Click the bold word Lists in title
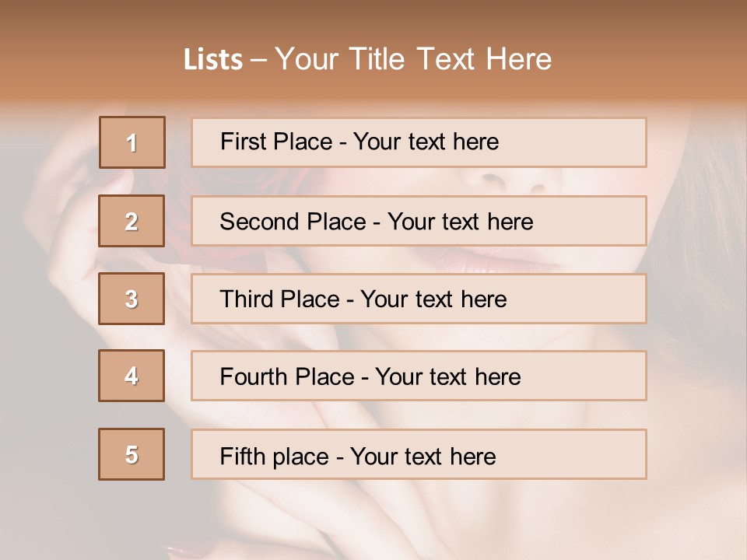The width and height of the screenshot is (747, 560). coord(212,60)
